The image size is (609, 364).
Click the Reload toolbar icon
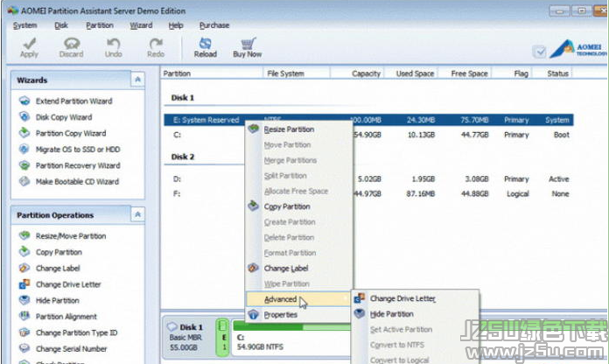(205, 43)
